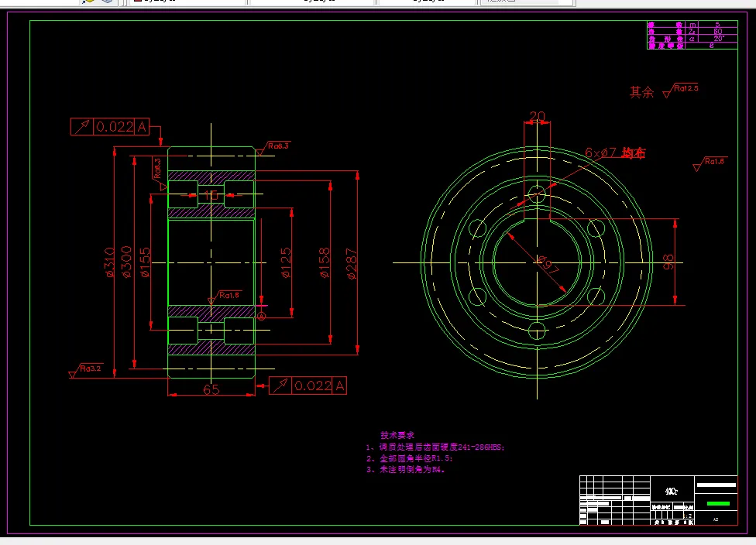756x545 pixels.
Task: Select the ø300 pitch diameter dimension
Action: (x=127, y=262)
